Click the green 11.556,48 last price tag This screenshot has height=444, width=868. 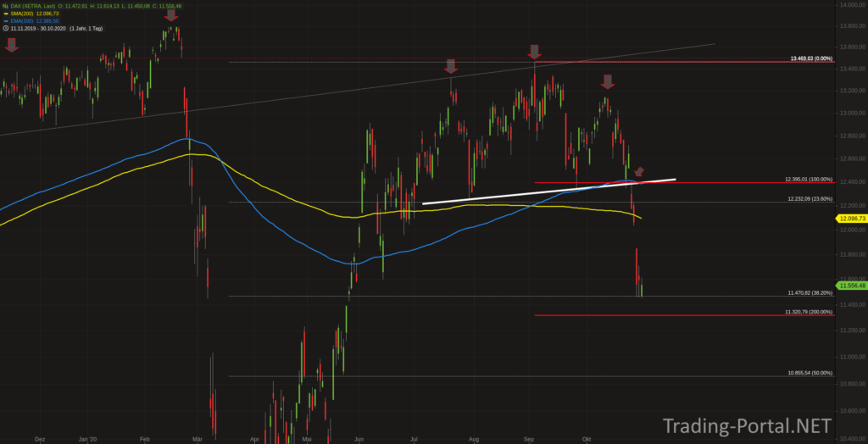tap(851, 286)
